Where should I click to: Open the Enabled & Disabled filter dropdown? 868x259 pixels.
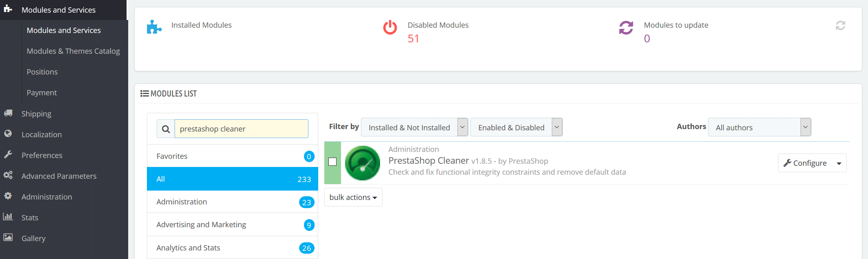pos(516,127)
